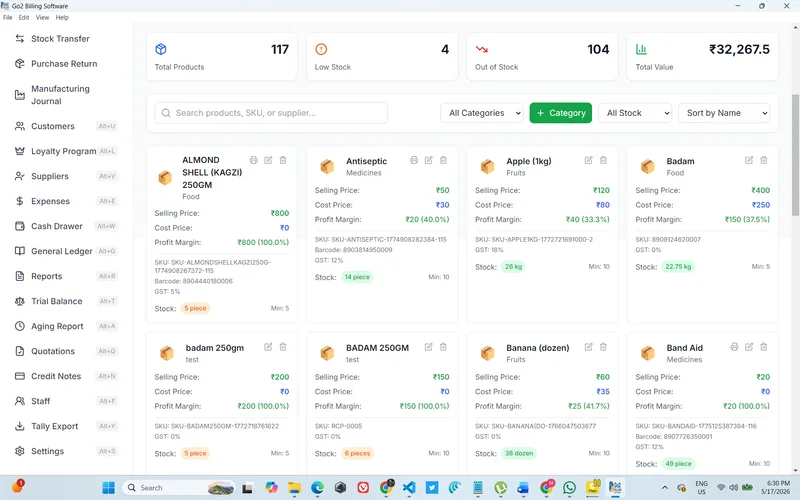Screen dimensions: 800x500
Task: Open Aging Report section
Action: (66, 326)
